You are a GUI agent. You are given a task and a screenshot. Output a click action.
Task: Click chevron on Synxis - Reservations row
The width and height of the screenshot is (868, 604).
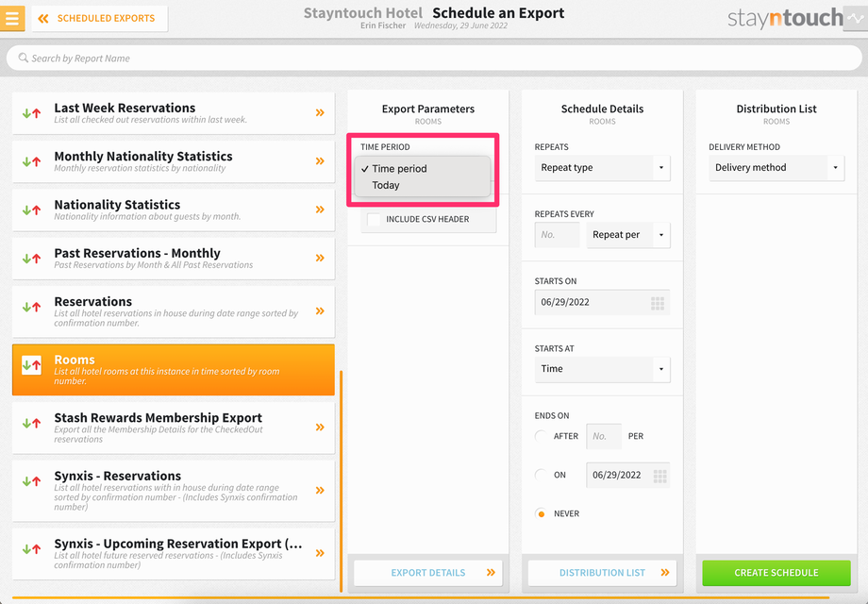[x=320, y=490]
